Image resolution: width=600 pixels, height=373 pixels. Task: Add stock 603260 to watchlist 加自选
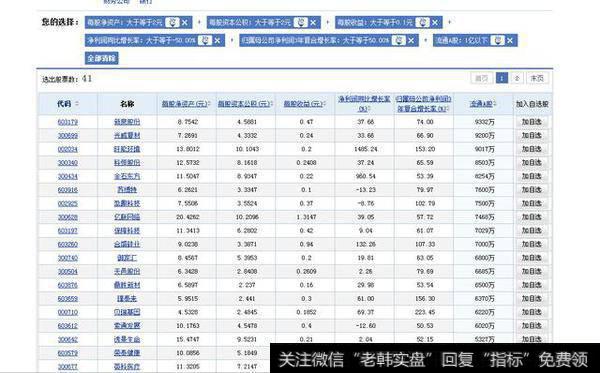tap(532, 244)
